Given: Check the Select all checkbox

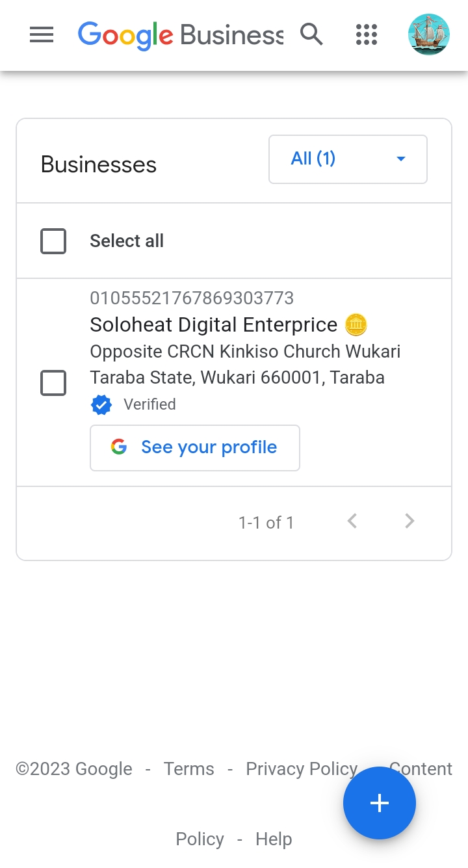Looking at the screenshot, I should pos(53,241).
